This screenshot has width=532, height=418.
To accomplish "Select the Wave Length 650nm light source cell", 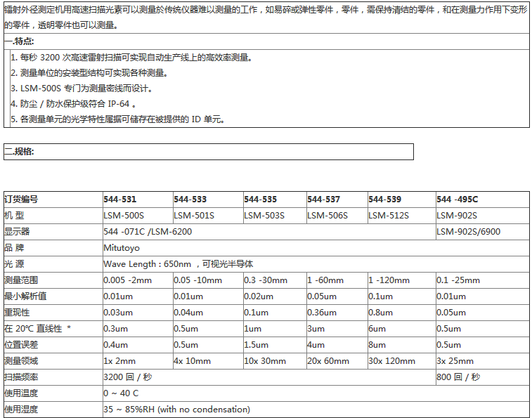I will tap(179, 264).
